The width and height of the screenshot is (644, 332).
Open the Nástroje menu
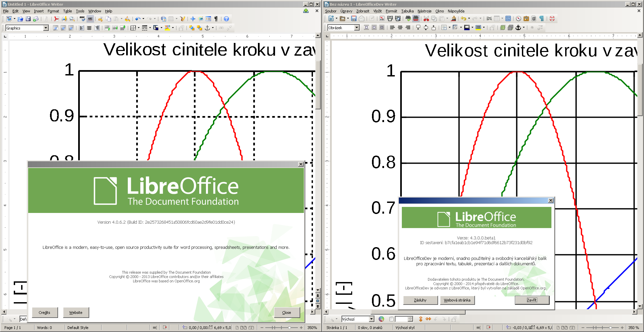coord(424,11)
